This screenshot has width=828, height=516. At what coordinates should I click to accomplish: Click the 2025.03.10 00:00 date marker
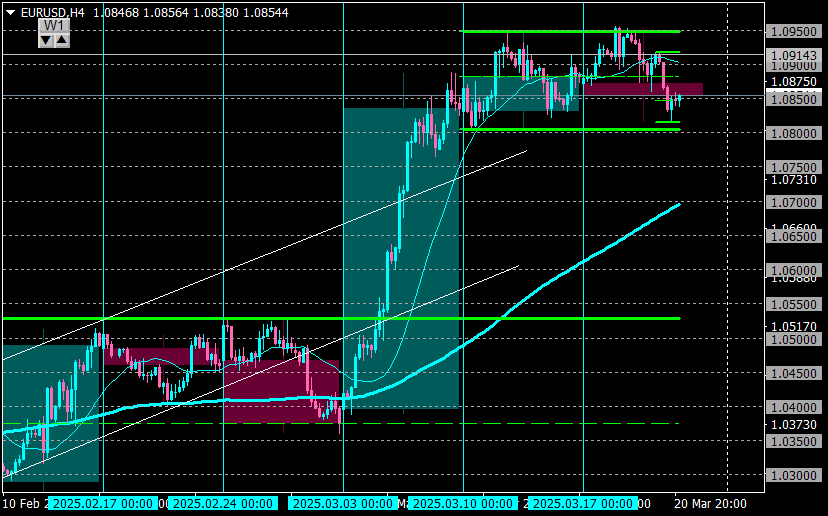click(461, 503)
